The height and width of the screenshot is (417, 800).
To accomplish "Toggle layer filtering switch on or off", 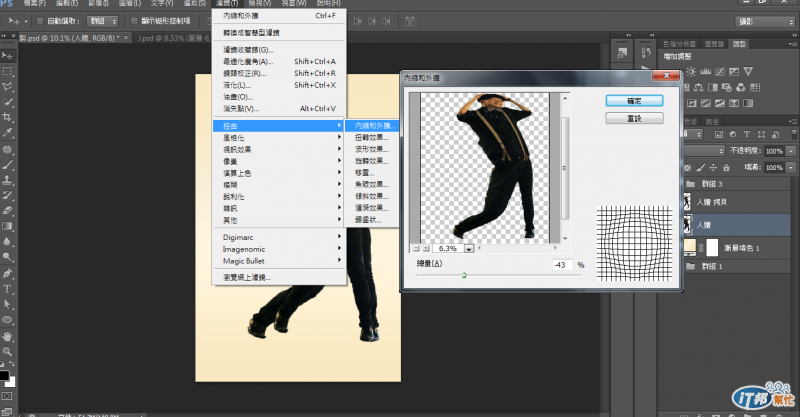I will pos(794,134).
